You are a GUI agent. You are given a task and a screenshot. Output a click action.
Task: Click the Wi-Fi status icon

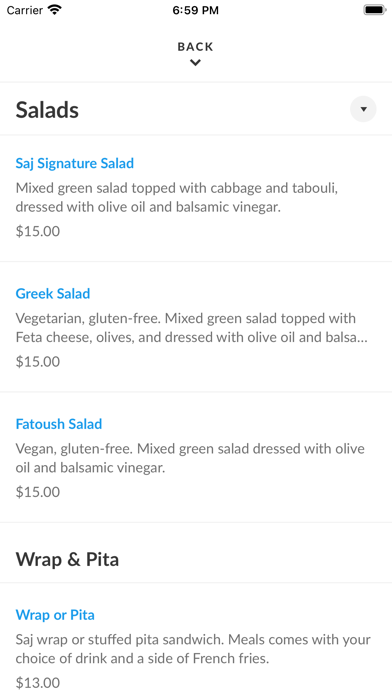[x=55, y=10]
